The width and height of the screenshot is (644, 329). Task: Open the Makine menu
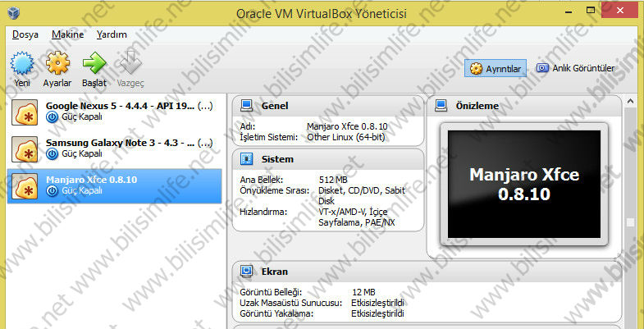(x=68, y=34)
